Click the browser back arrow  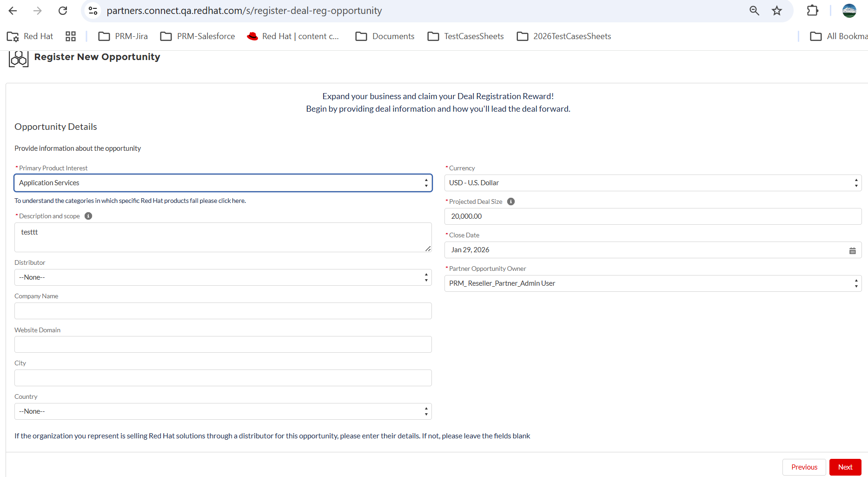(13, 11)
